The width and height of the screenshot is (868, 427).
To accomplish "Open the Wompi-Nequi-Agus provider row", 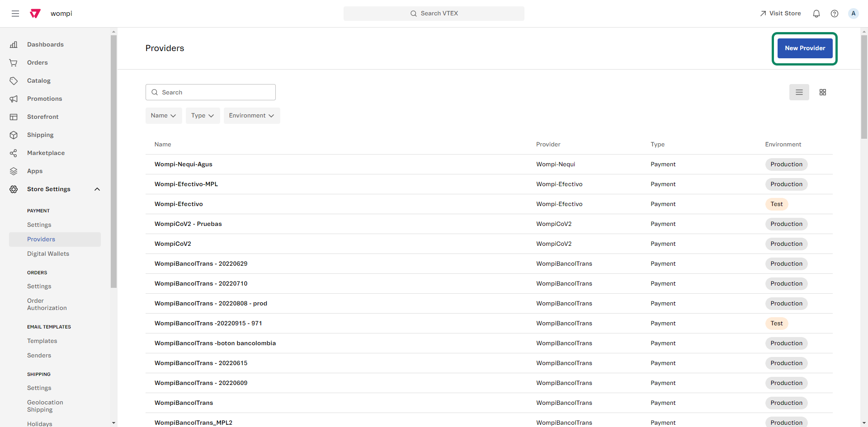I will point(184,164).
